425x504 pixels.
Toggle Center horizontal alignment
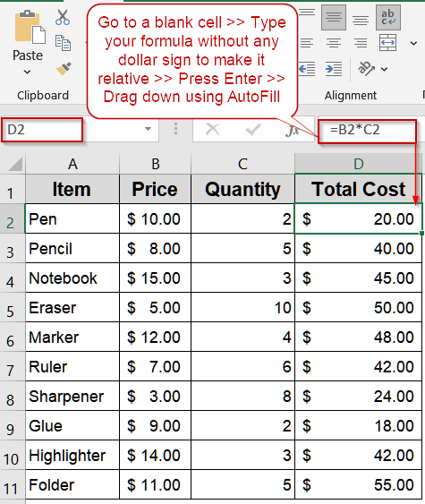[x=334, y=43]
